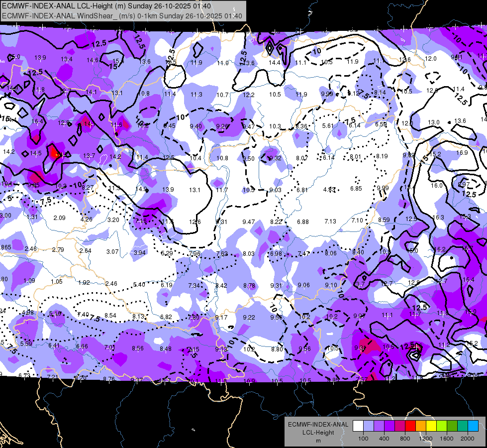The height and width of the screenshot is (448, 487).
Task: Select the light blue 100 m legend swatch
Action: click(x=369, y=426)
